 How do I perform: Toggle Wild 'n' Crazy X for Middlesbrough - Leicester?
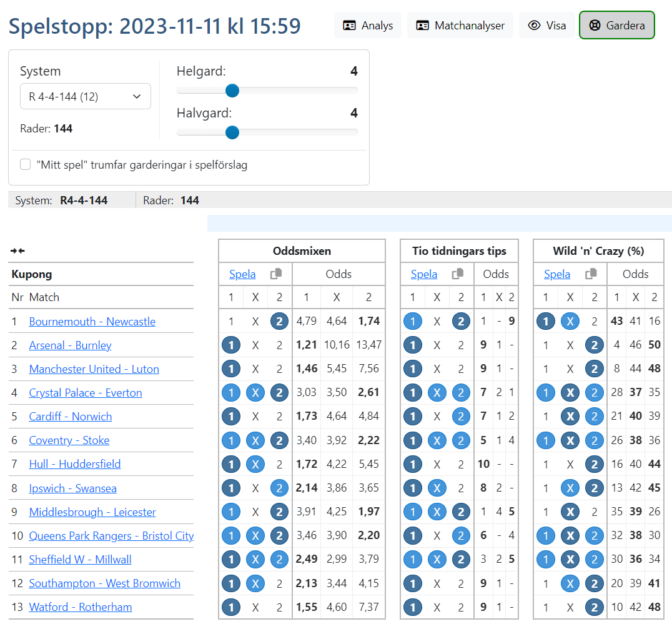570,512
